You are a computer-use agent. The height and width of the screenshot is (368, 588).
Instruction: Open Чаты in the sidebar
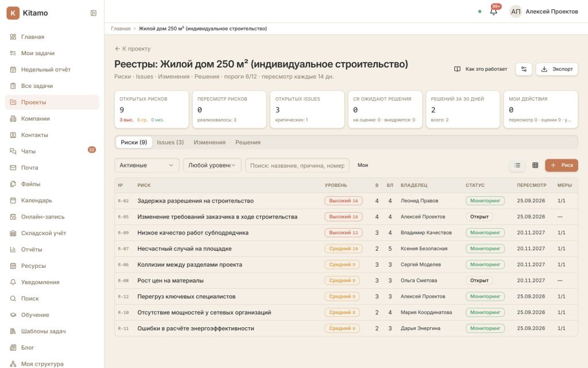[52, 151]
